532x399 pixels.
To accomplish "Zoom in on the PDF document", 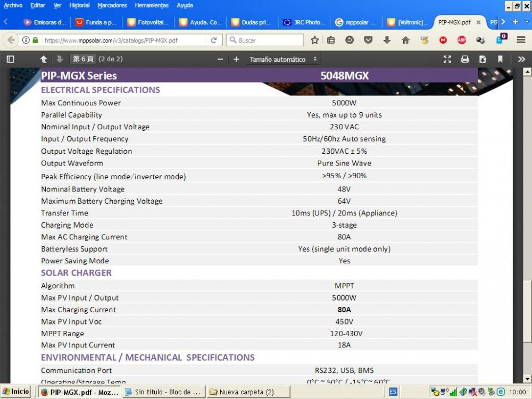I will pos(237,59).
